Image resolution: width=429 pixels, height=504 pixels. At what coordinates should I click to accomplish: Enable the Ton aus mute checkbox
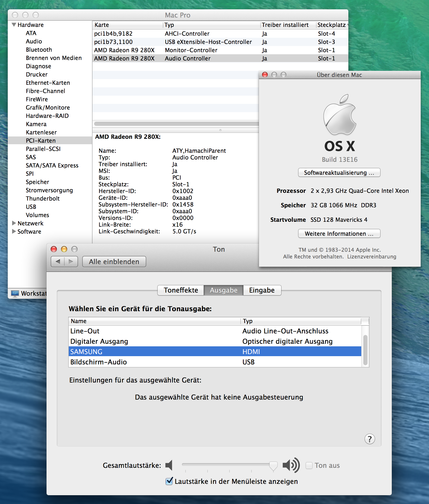pos(309,465)
